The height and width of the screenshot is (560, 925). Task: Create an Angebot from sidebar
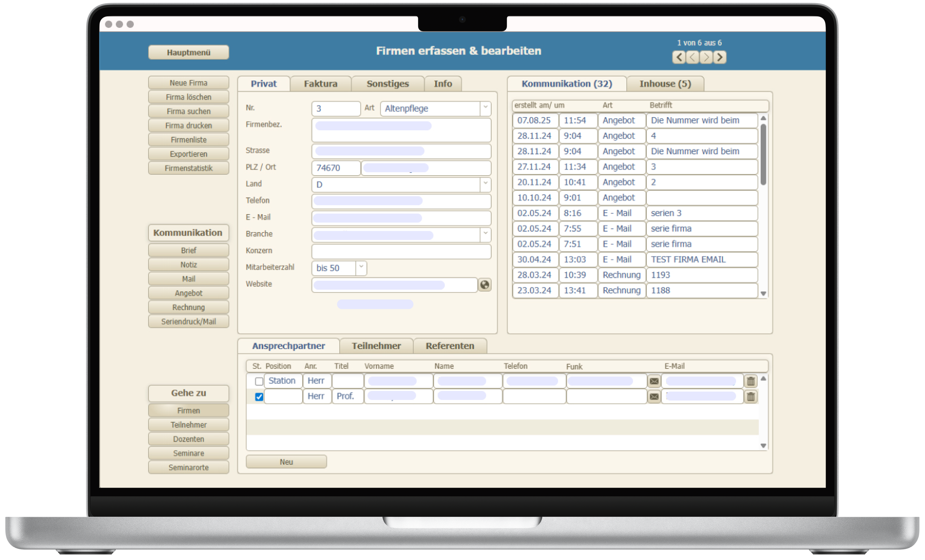click(x=188, y=293)
